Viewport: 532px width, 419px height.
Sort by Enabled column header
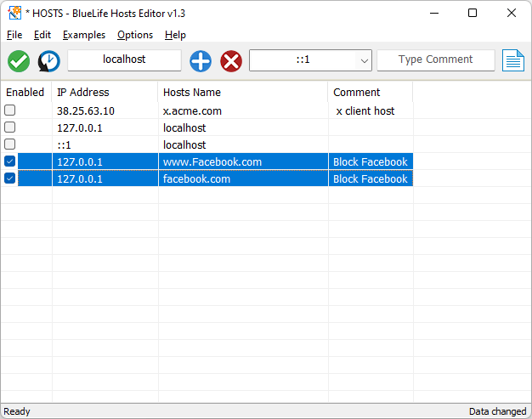tap(25, 93)
